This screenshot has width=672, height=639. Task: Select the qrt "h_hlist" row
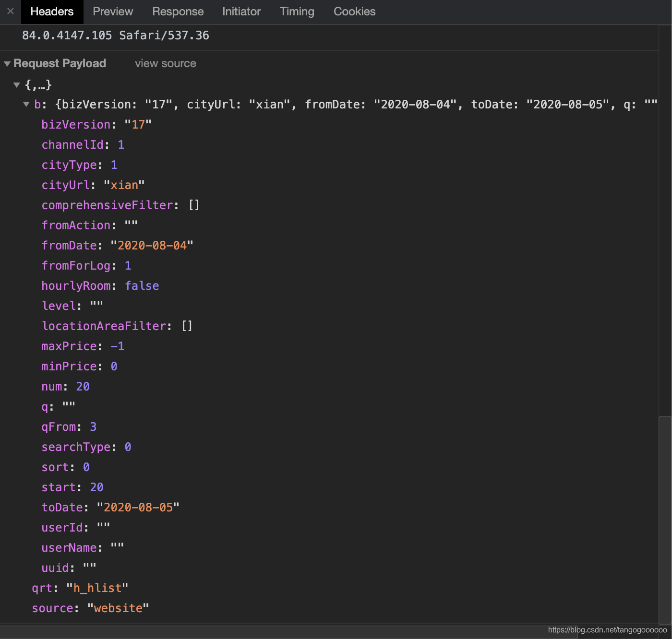80,588
